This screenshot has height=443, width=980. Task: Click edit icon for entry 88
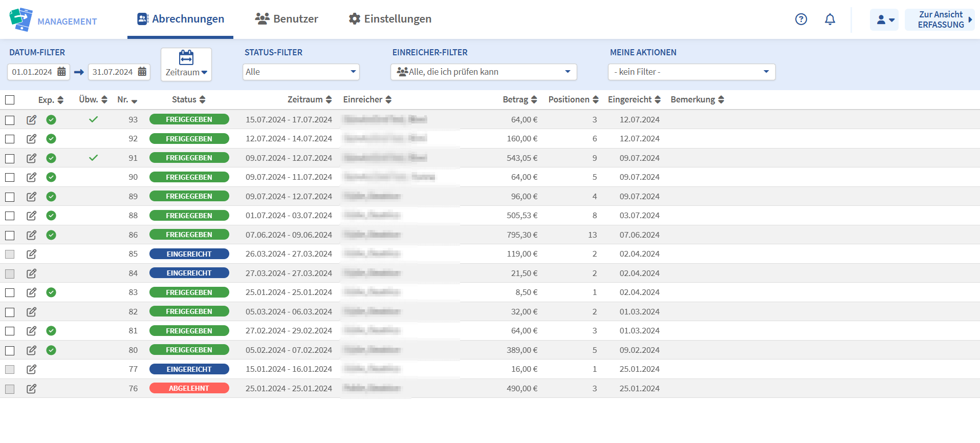point(32,216)
